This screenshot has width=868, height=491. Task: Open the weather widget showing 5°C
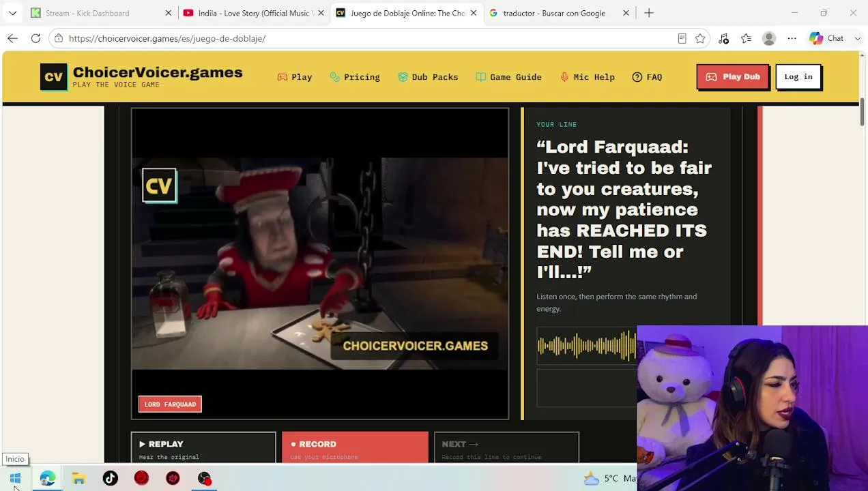[x=609, y=479]
